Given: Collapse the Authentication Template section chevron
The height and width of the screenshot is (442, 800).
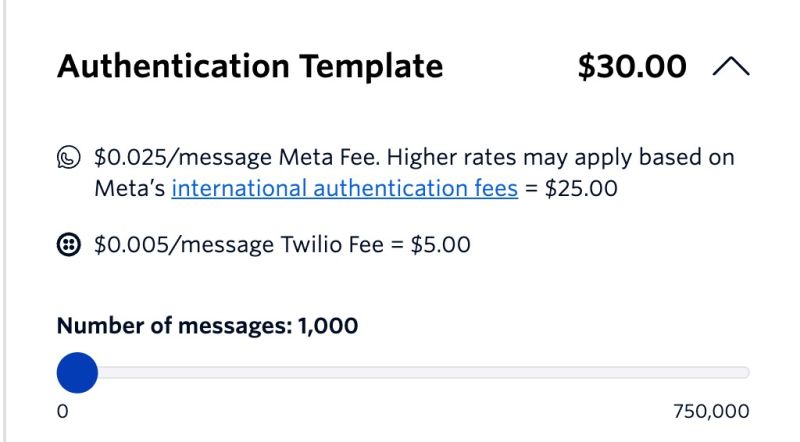Looking at the screenshot, I should (x=731, y=68).
